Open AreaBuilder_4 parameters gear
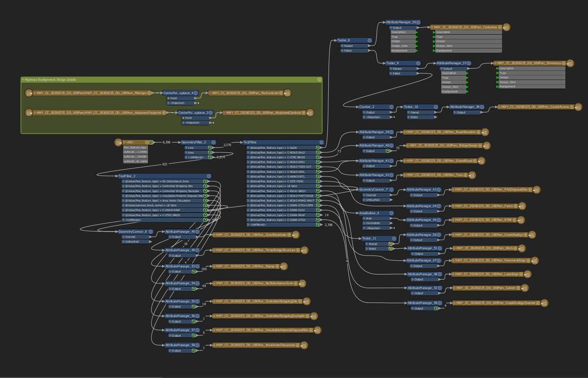 click(392, 213)
